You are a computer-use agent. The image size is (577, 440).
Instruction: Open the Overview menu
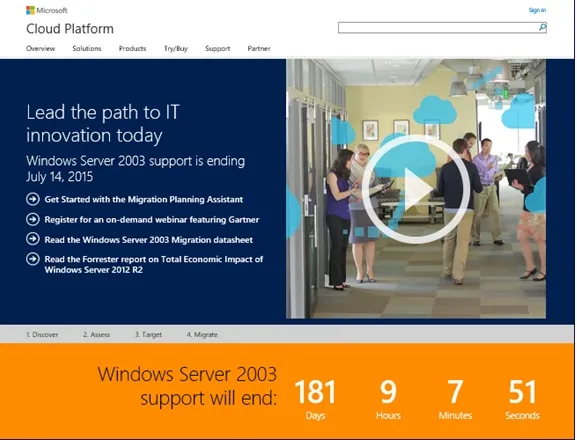[x=40, y=49]
